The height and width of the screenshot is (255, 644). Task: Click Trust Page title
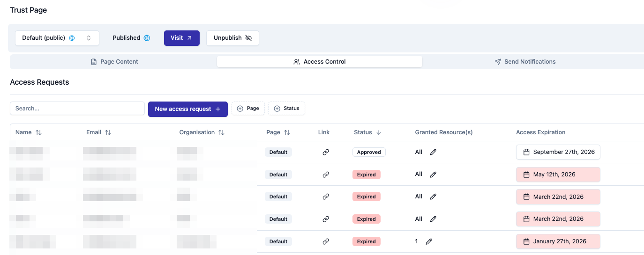[x=29, y=10]
